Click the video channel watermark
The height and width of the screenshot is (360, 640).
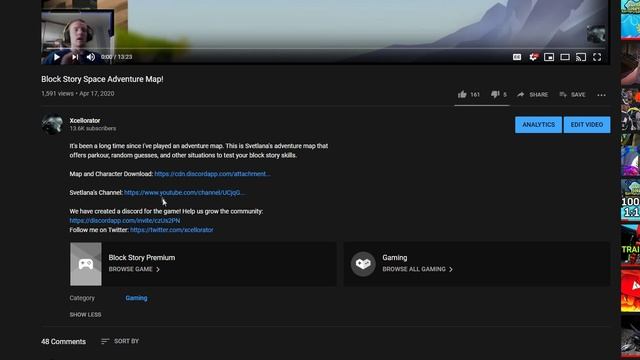point(596,34)
